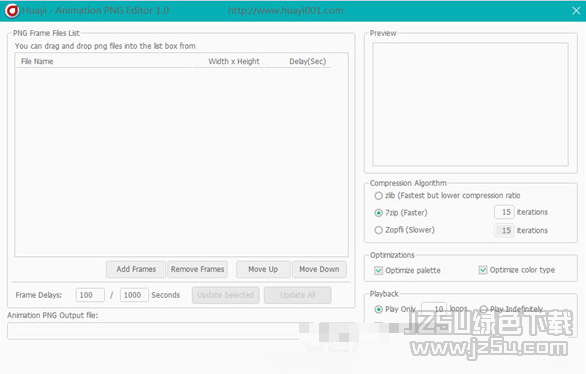586x374 pixels.
Task: Select Play Only loops radio button
Action: 378,309
